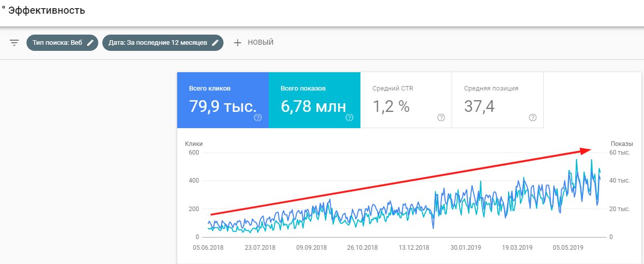Click the 20 тыс. impressions axis value

tap(620, 209)
